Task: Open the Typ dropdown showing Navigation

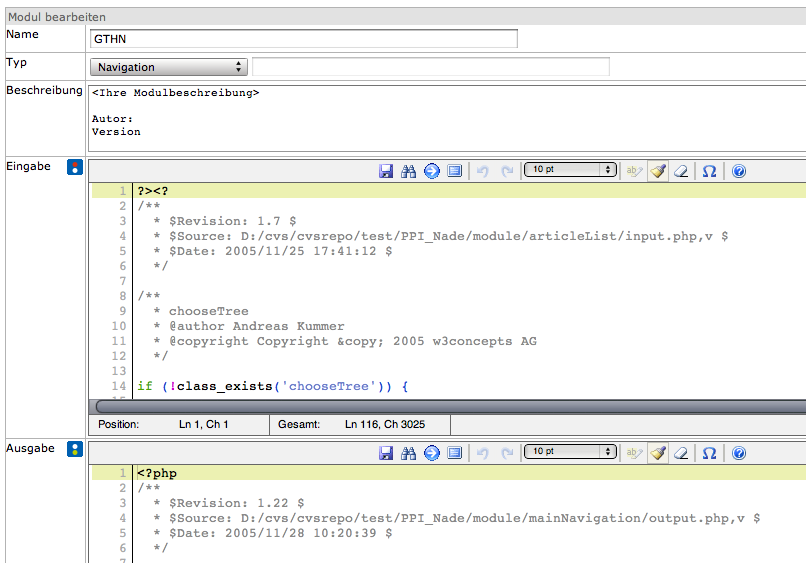Action: point(169,67)
